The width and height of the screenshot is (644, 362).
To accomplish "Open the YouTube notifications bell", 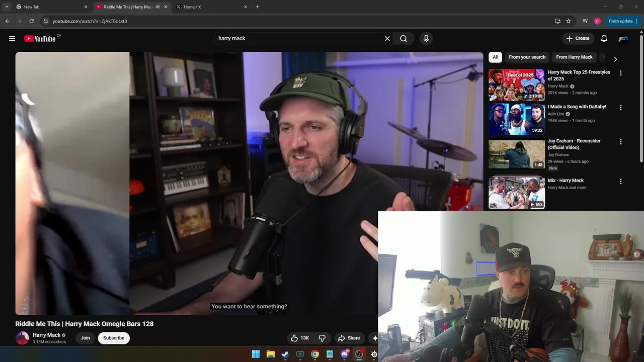I will point(604,39).
